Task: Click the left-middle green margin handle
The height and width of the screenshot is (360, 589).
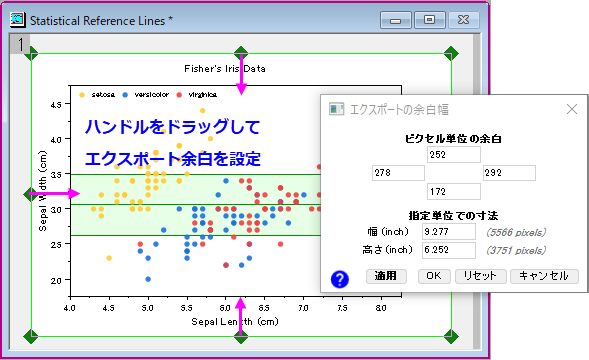Action: (30, 194)
